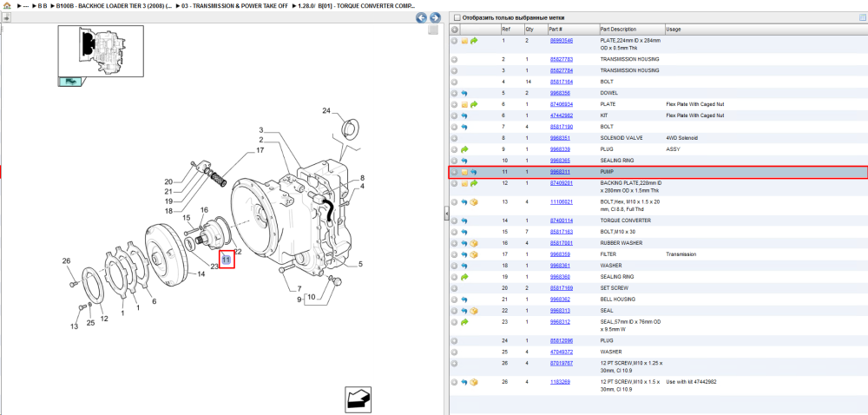The image size is (868, 415).
Task: Select circle button in BOLT 85817164 row
Action: [x=454, y=82]
